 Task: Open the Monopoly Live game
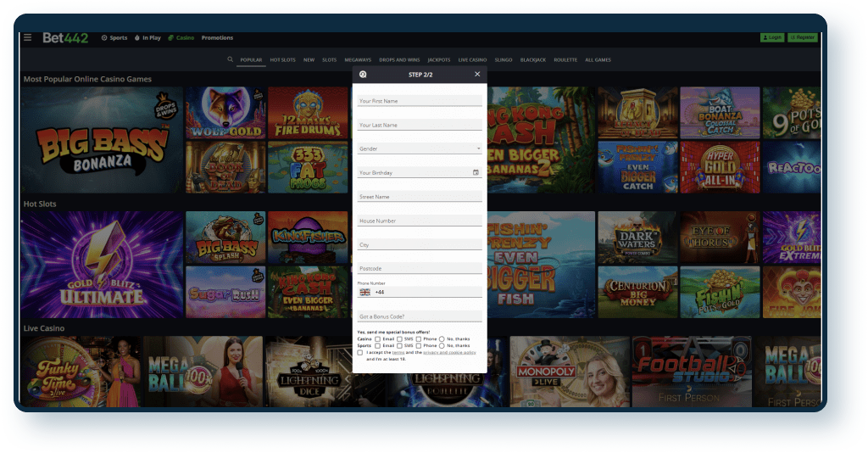pos(569,372)
